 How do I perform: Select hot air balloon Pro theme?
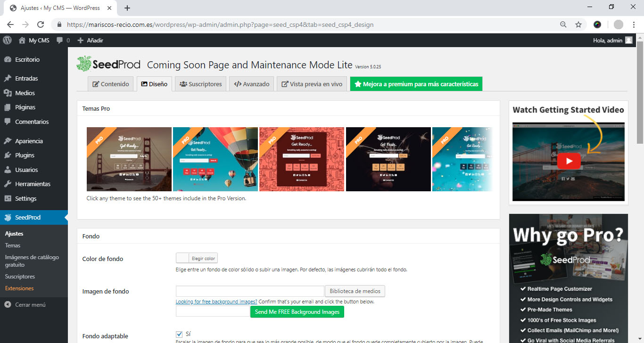[x=215, y=159]
